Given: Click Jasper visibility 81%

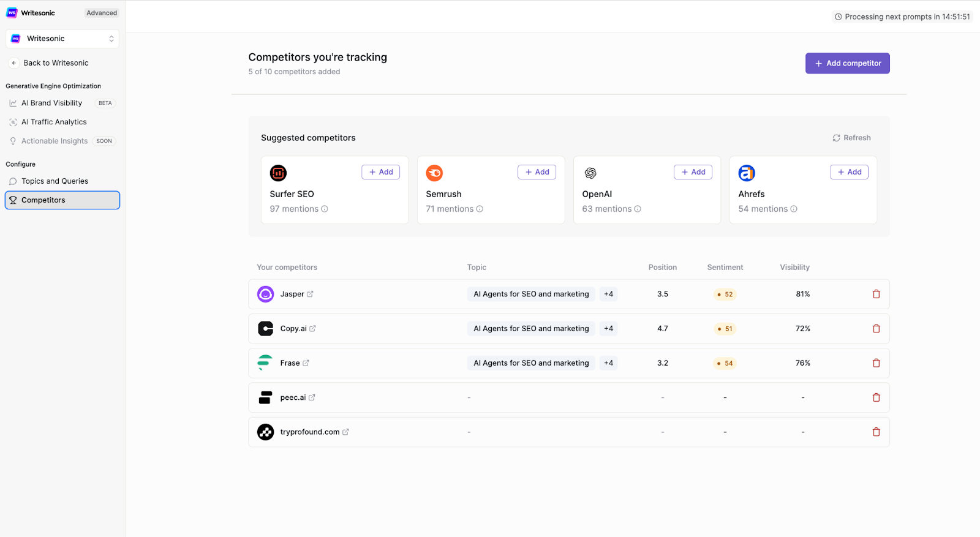Looking at the screenshot, I should pos(802,294).
